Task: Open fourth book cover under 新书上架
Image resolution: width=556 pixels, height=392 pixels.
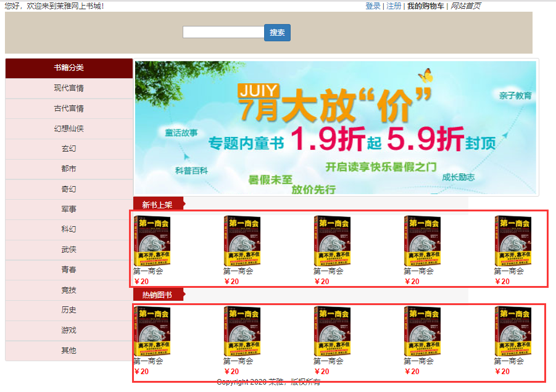Action: 422,241
